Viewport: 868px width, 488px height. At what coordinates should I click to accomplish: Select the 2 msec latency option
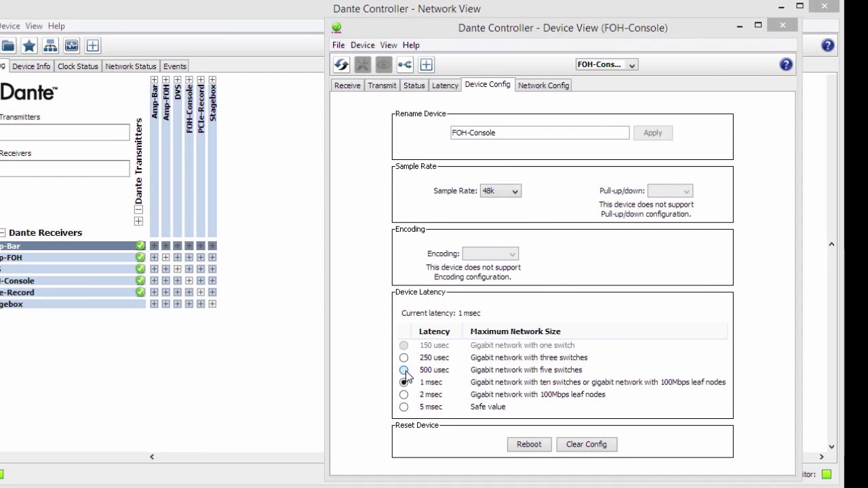tap(403, 394)
